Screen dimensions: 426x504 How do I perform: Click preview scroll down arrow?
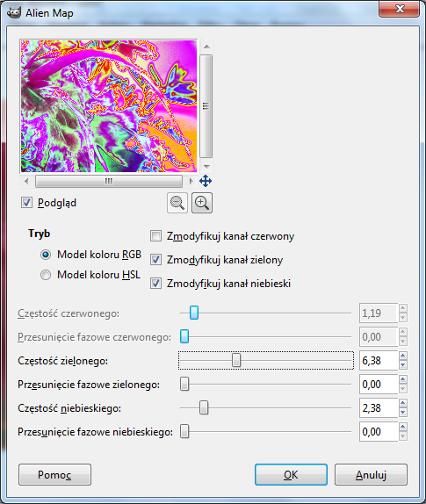pyautogui.click(x=206, y=166)
